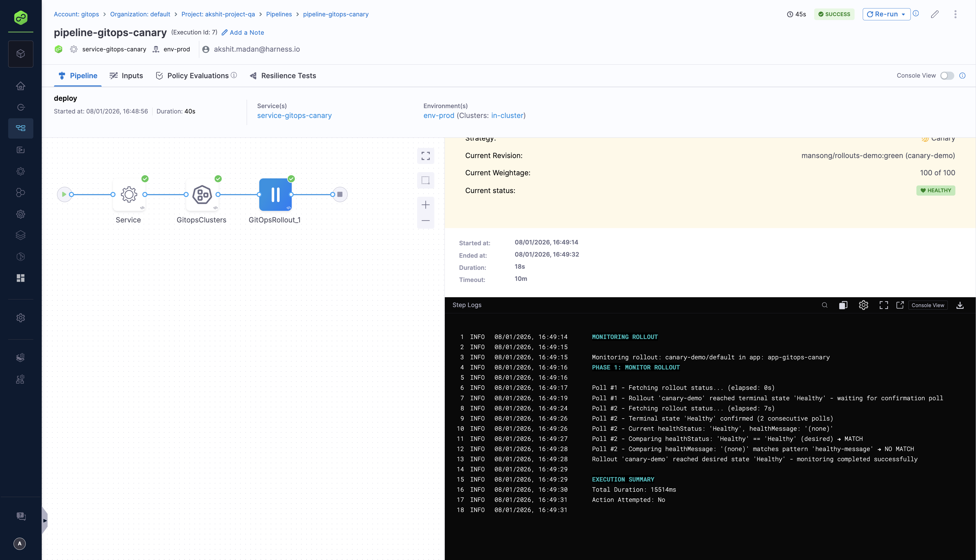
Task: Open the service-gitops-canary service link
Action: coord(294,115)
